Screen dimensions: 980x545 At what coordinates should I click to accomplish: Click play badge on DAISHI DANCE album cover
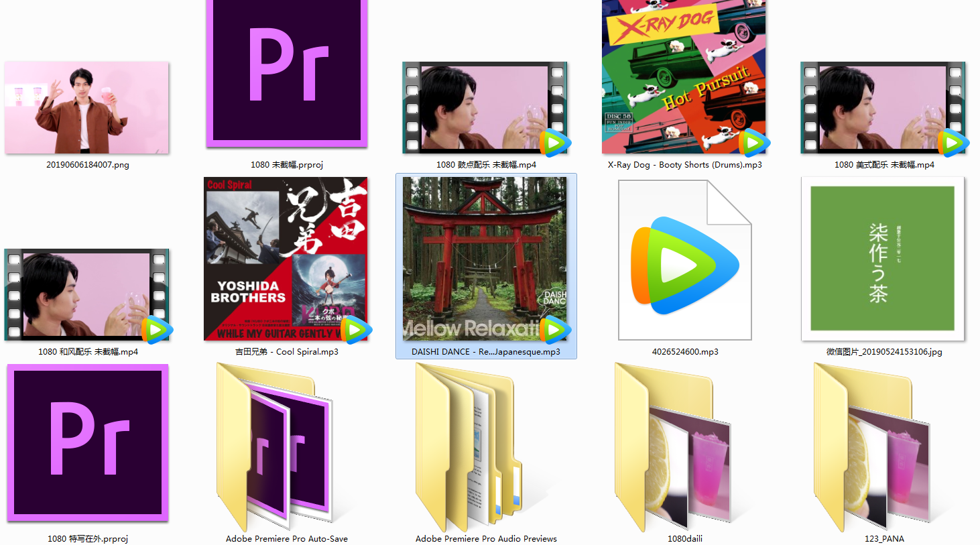555,329
